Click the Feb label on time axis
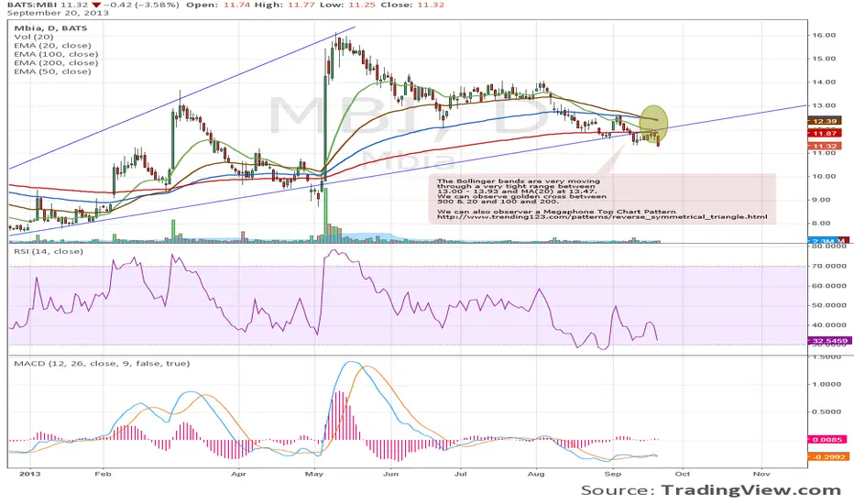The width and height of the screenshot is (854, 504). click(x=103, y=474)
